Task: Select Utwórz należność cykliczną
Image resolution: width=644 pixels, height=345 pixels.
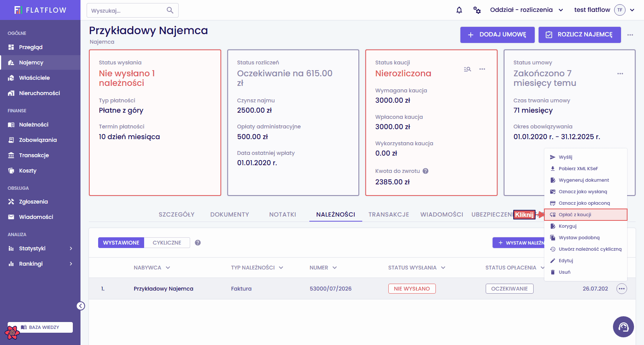Action: pos(586,249)
